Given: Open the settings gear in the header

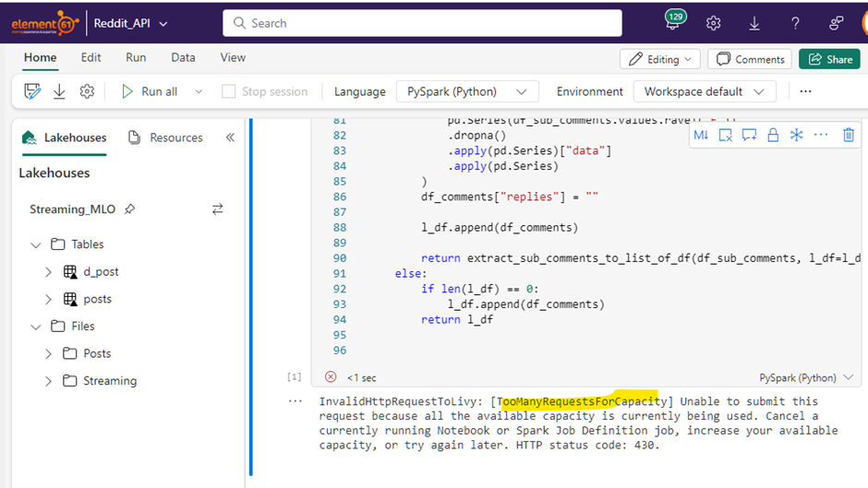Looking at the screenshot, I should (x=713, y=23).
